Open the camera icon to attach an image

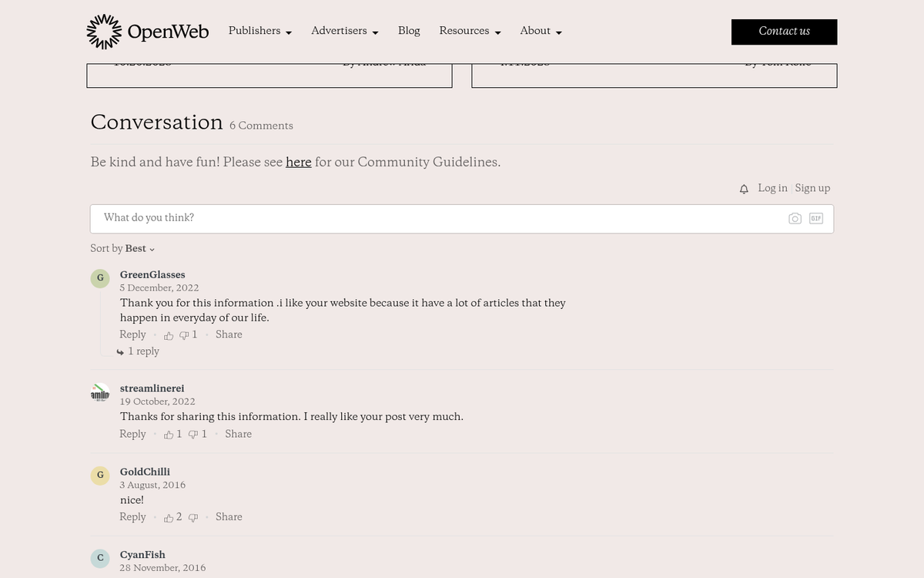[x=795, y=218]
